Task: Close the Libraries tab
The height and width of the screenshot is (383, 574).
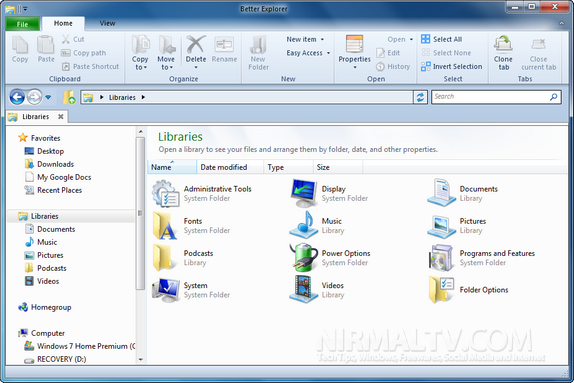Action: pyautogui.click(x=60, y=117)
